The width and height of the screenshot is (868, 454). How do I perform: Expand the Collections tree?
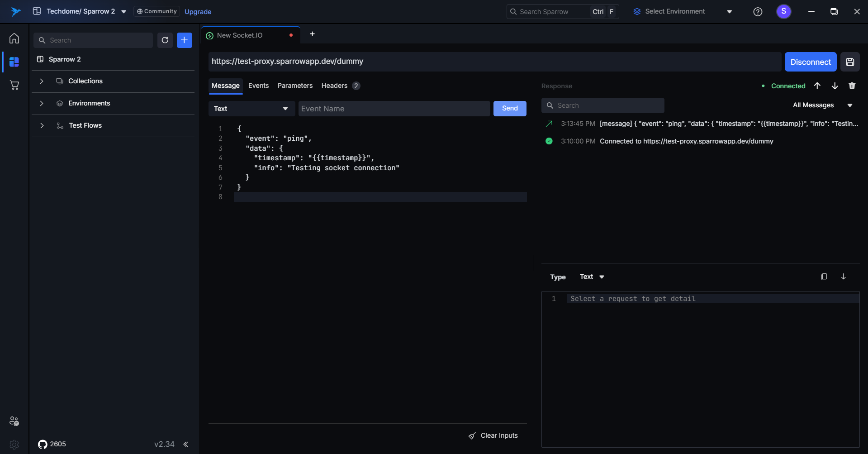click(42, 81)
